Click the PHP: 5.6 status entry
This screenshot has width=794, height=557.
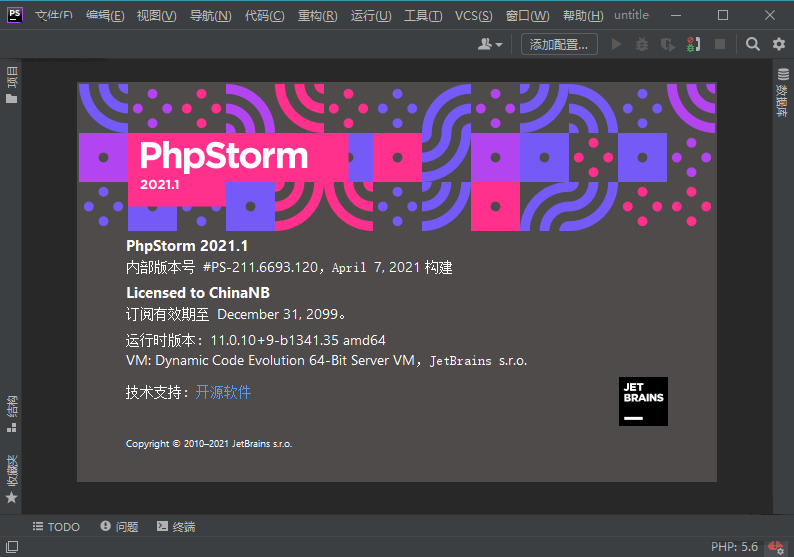[x=734, y=547]
